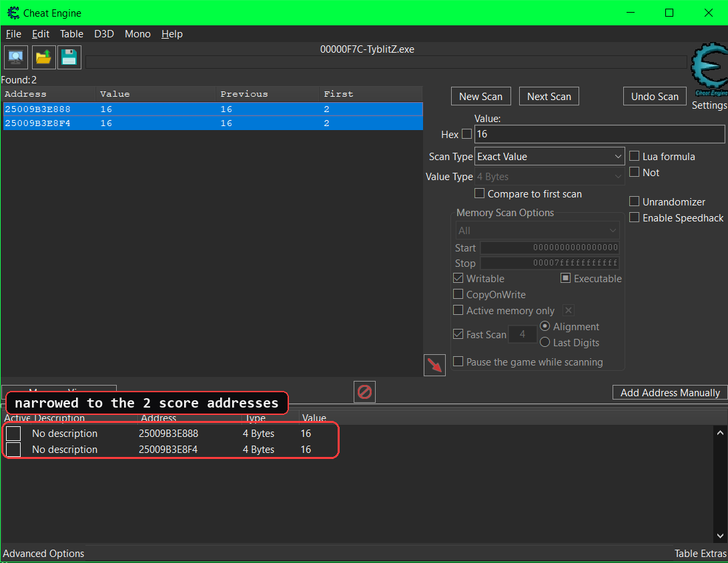Screen dimensions: 728x563
Task: Click the red clear address list icon
Action: point(364,392)
